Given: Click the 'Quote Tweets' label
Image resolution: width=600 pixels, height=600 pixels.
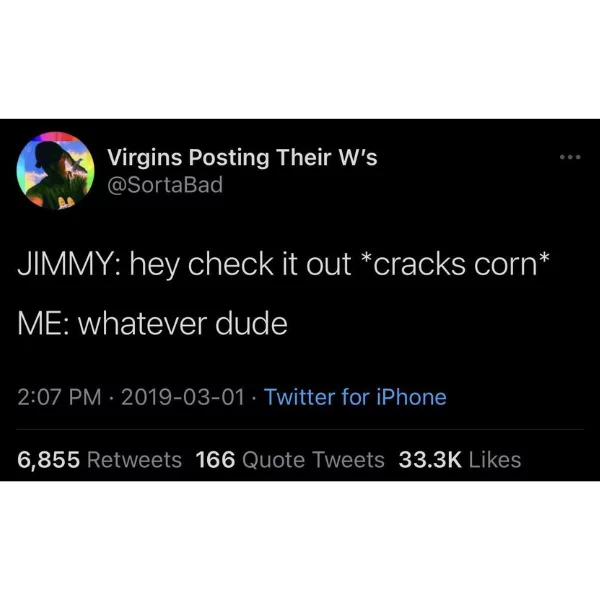Looking at the screenshot, I should (313, 460).
